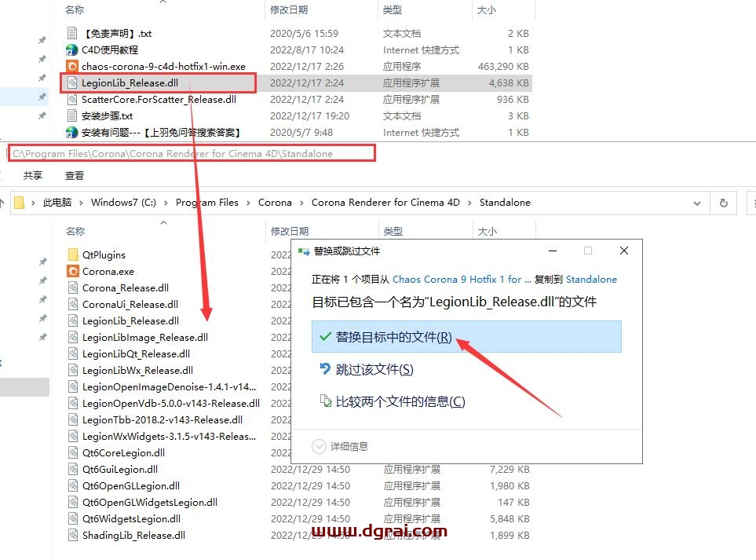Image resolution: width=756 pixels, height=560 pixels.
Task: Click the 【免责声明】.txt document icon
Action: pyautogui.click(x=72, y=34)
